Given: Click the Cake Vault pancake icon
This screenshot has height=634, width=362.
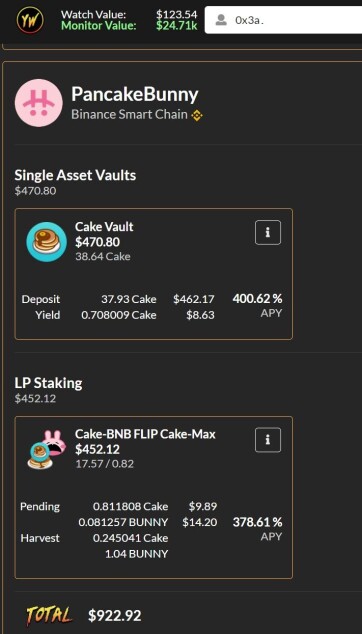Looking at the screenshot, I should (47, 242).
